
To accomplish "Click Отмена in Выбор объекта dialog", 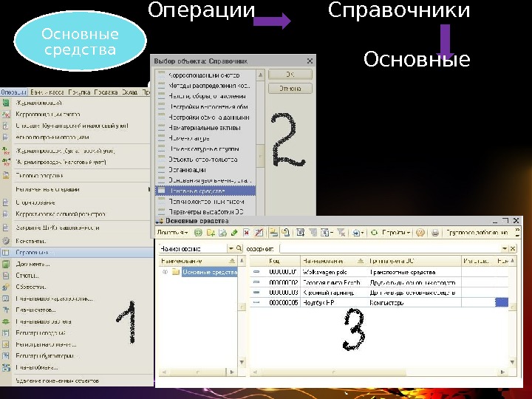I will point(290,88).
